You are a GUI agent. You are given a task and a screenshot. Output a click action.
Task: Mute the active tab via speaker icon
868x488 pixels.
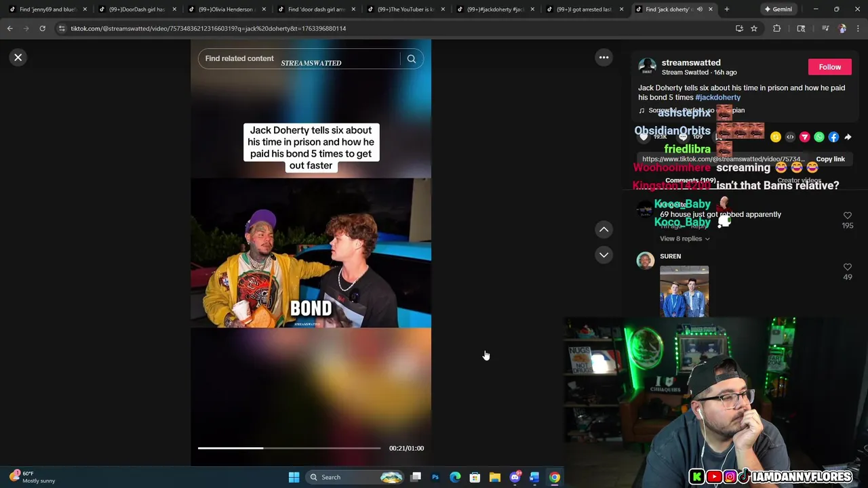(699, 9)
